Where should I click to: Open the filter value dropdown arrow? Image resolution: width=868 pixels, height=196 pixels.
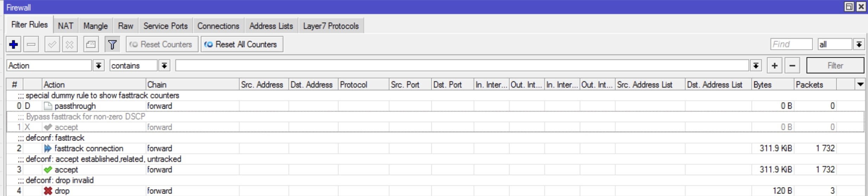coord(755,65)
